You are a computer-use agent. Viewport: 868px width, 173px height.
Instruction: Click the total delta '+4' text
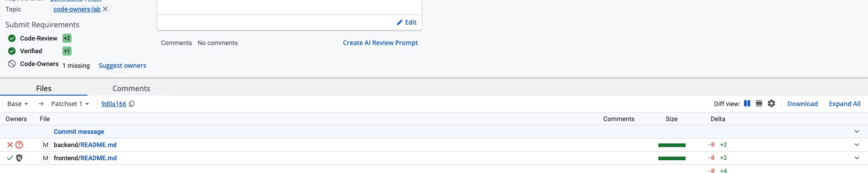point(723,171)
